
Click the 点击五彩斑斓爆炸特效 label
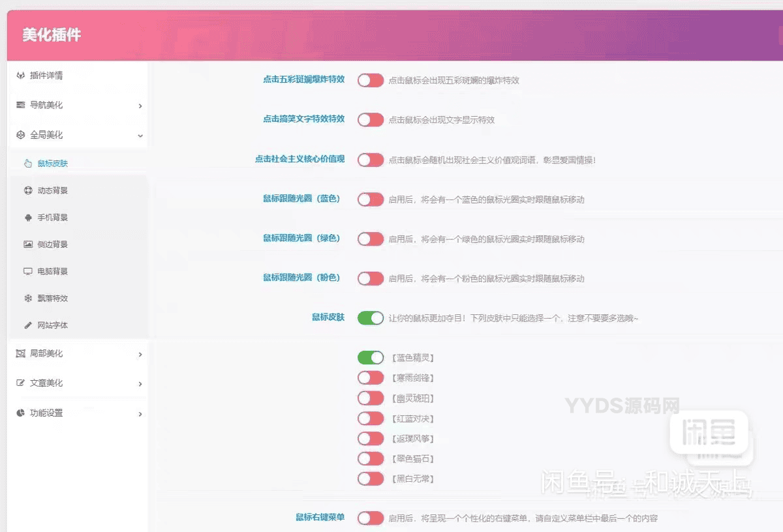coord(303,80)
